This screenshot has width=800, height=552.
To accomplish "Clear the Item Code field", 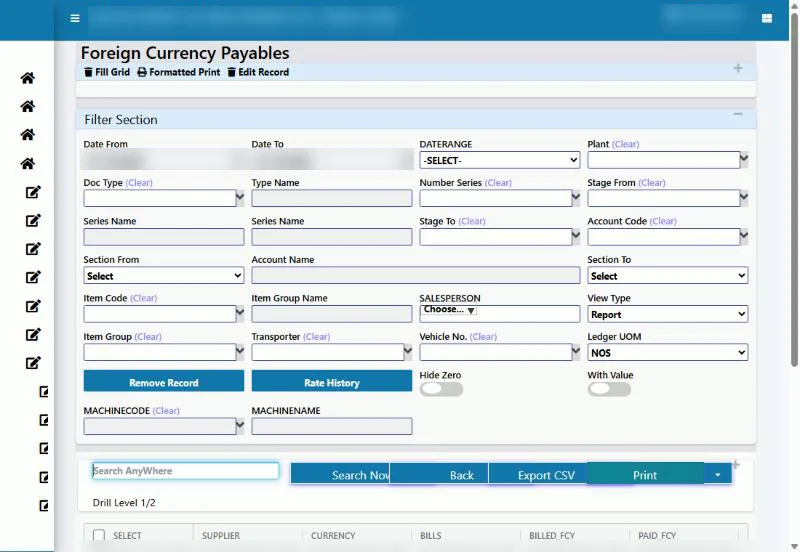I will pos(143,298).
